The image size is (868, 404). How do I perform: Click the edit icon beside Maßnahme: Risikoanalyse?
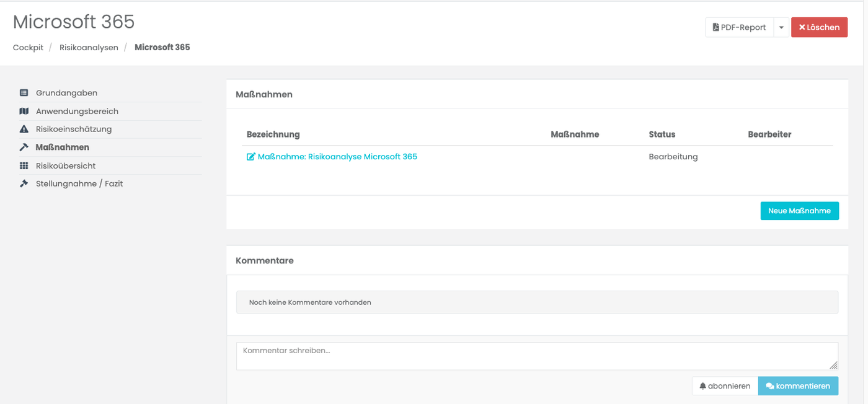(250, 157)
